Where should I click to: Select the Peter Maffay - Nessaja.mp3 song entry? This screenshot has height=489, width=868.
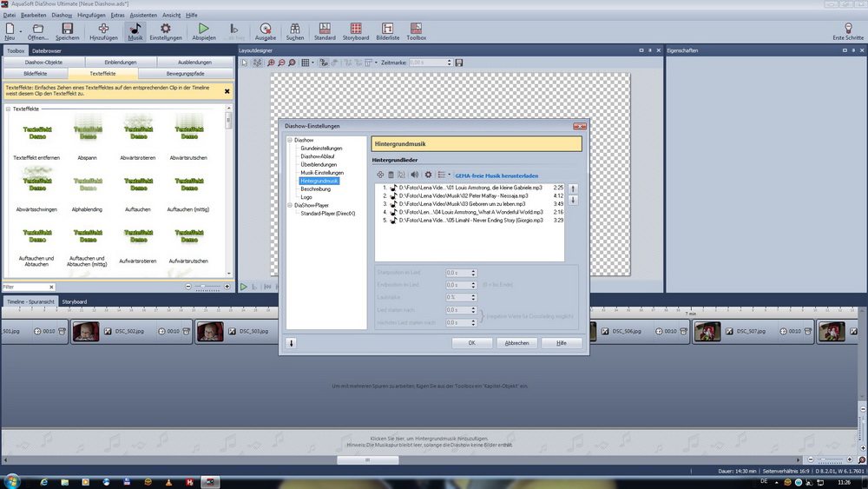coord(469,195)
